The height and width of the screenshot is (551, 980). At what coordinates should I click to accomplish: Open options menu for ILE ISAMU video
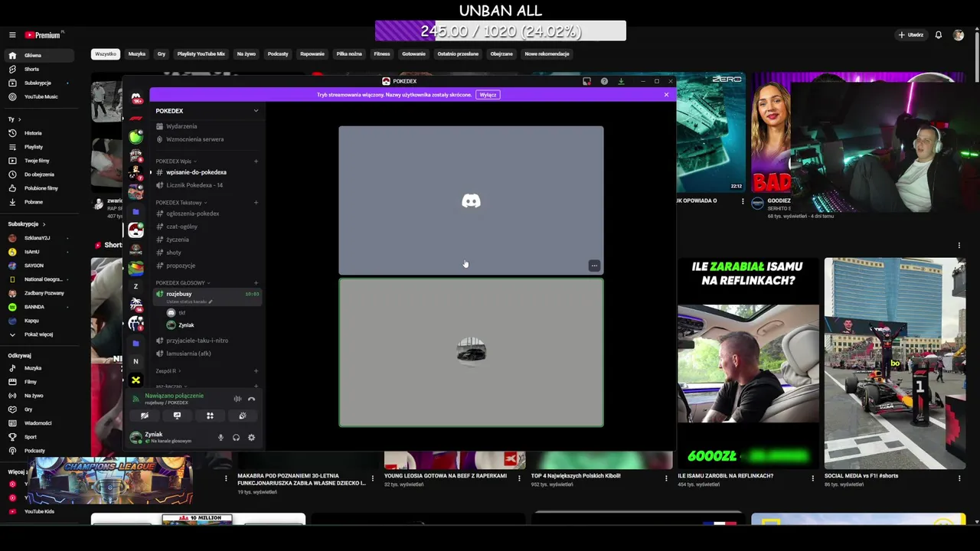click(x=813, y=478)
